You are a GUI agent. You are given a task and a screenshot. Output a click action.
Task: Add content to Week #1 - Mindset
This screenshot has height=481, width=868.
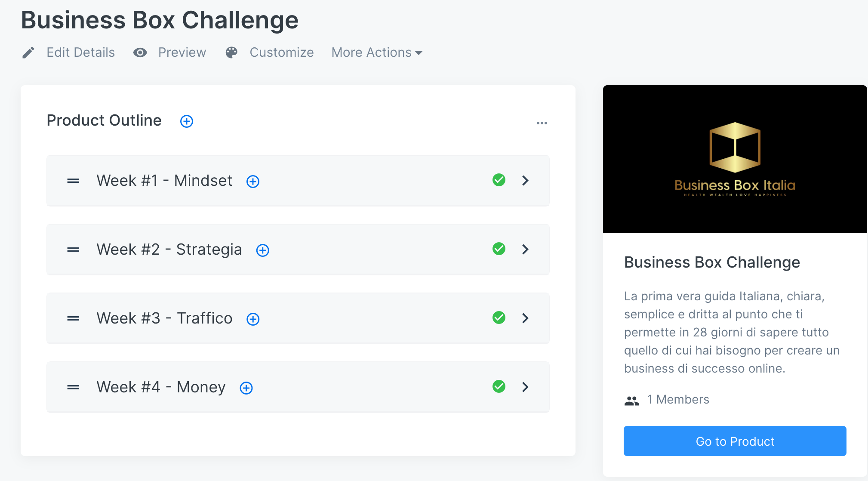click(x=253, y=182)
